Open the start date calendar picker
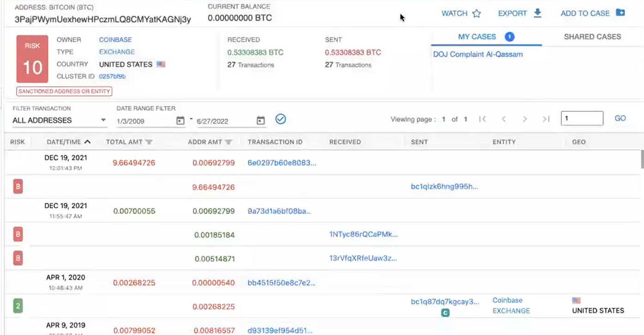The width and height of the screenshot is (644, 335). click(181, 121)
